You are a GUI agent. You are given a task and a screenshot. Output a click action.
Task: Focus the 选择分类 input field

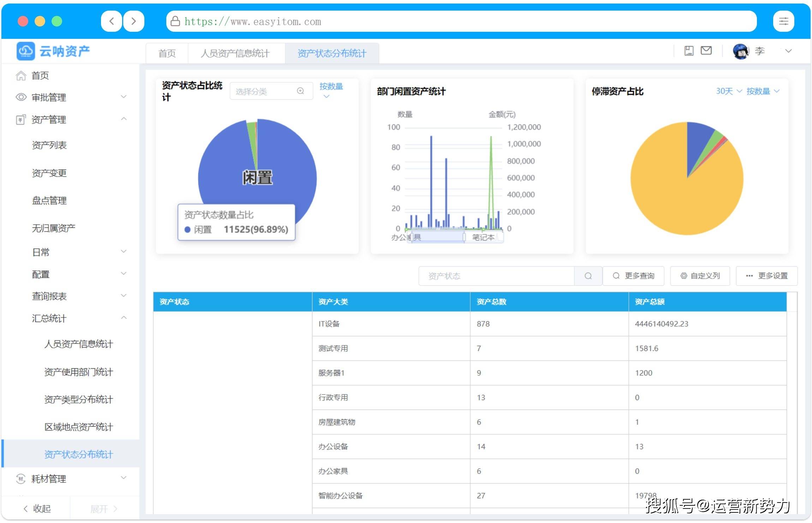(271, 91)
